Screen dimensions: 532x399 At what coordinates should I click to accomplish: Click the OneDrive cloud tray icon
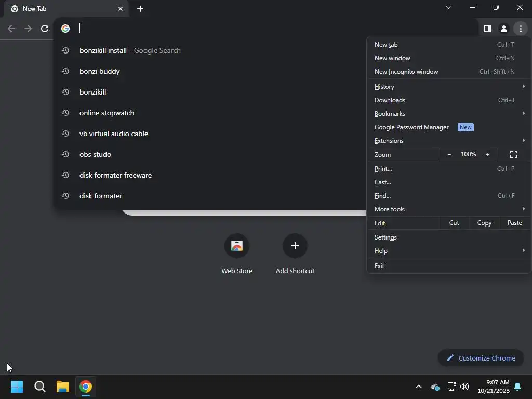[x=435, y=387]
